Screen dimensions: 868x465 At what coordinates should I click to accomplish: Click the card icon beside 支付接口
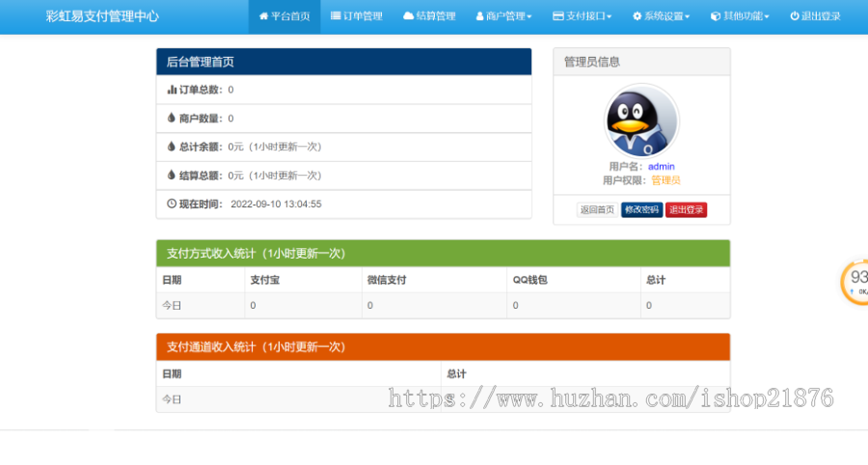[x=558, y=16]
